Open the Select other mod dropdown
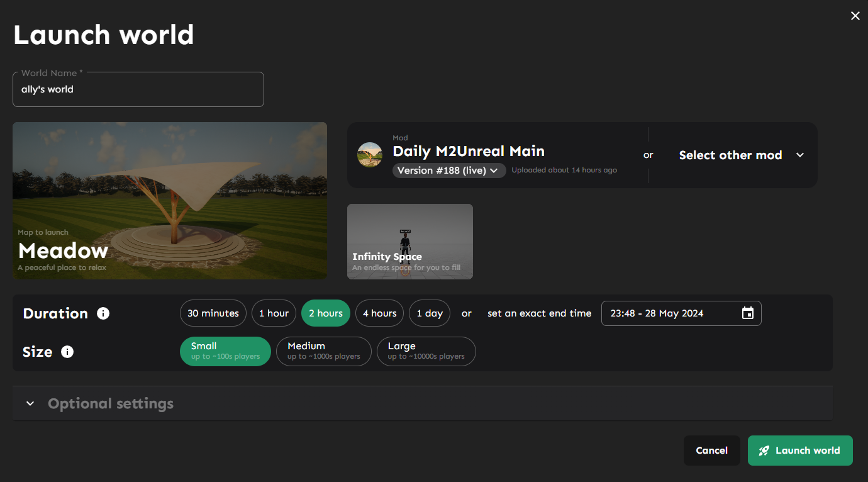The width and height of the screenshot is (868, 482). (741, 155)
